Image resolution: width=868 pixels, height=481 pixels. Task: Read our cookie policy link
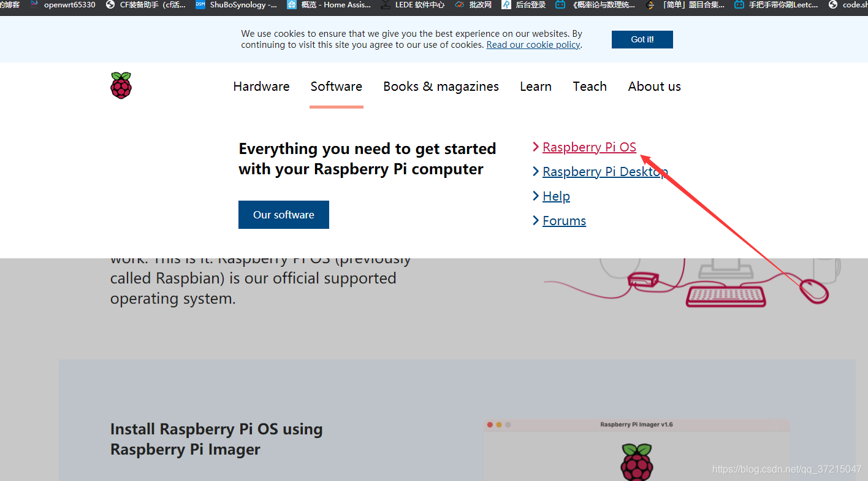coord(533,45)
